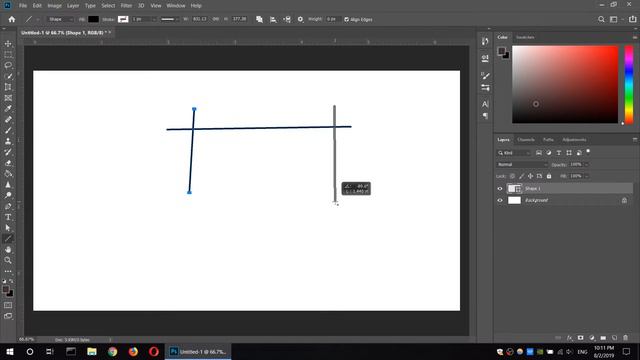This screenshot has height=360, width=640.
Task: Select the Eyedropper tool
Action: 8,109
